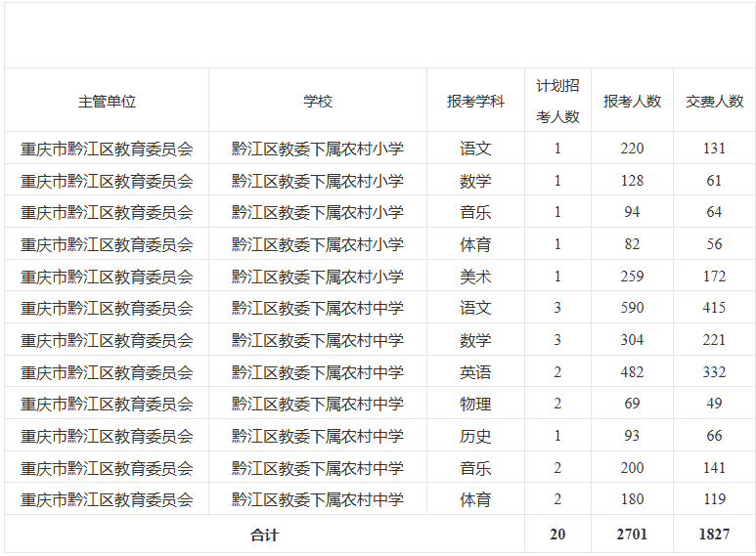Viewport: 756px width, 556px height.
Task: Select the applicant count 482 cell
Action: [x=632, y=372]
